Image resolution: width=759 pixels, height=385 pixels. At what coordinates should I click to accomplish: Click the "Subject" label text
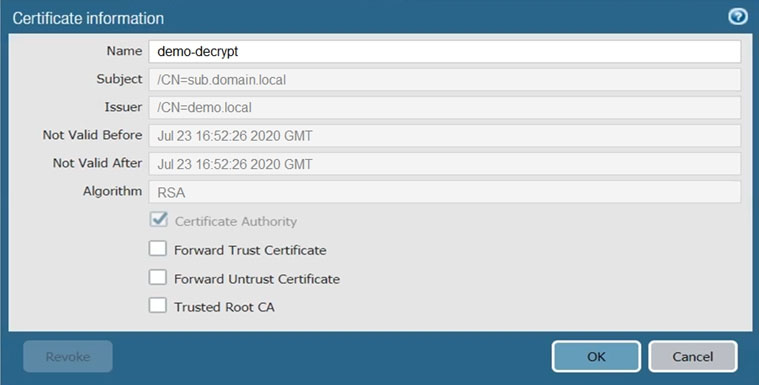click(x=119, y=79)
